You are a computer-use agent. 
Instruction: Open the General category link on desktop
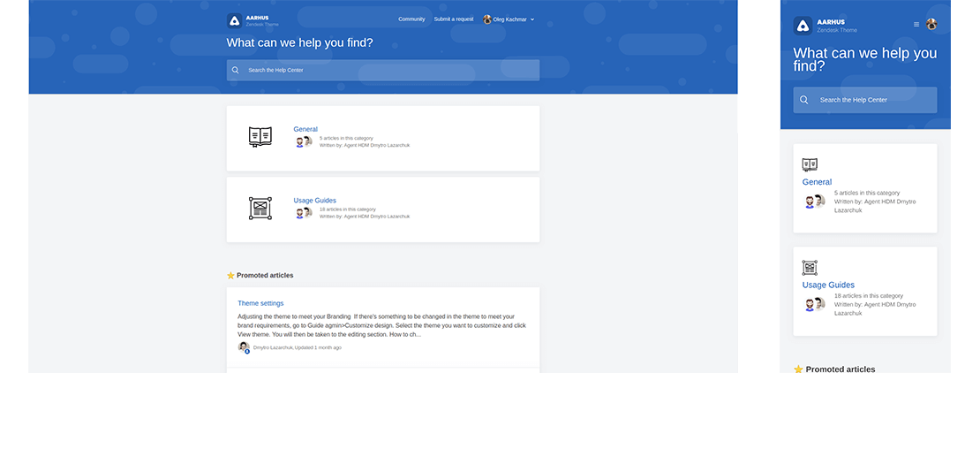[x=305, y=129]
